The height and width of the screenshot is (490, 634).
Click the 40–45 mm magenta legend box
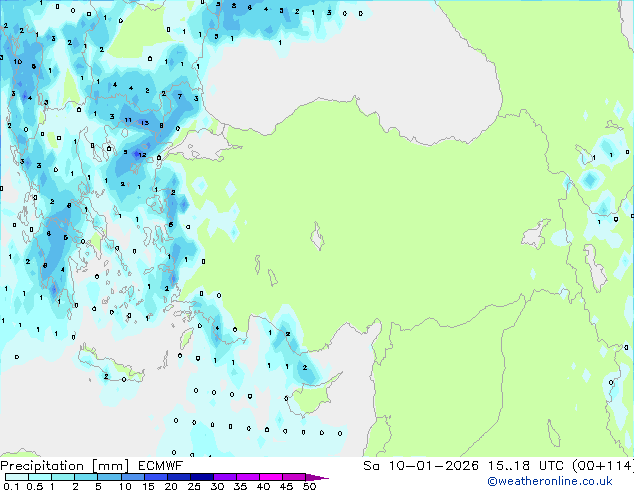pyautogui.click(x=271, y=477)
